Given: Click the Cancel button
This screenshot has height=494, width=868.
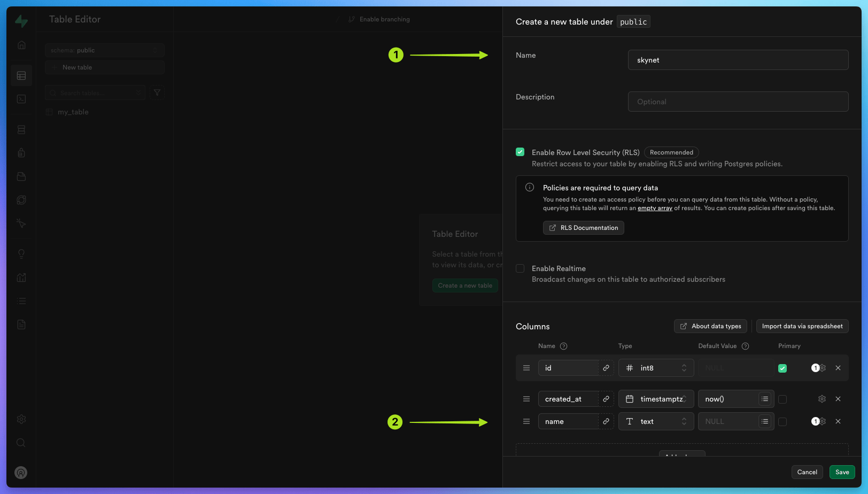Looking at the screenshot, I should point(807,472).
